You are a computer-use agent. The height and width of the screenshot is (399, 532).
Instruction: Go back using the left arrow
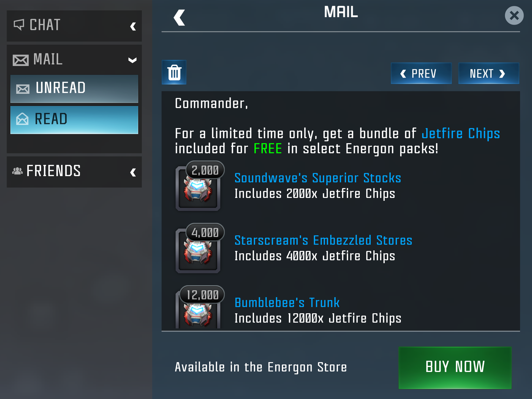pos(179,18)
